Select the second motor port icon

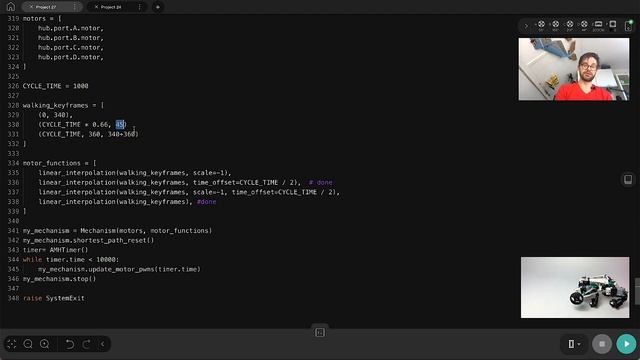coord(556,25)
